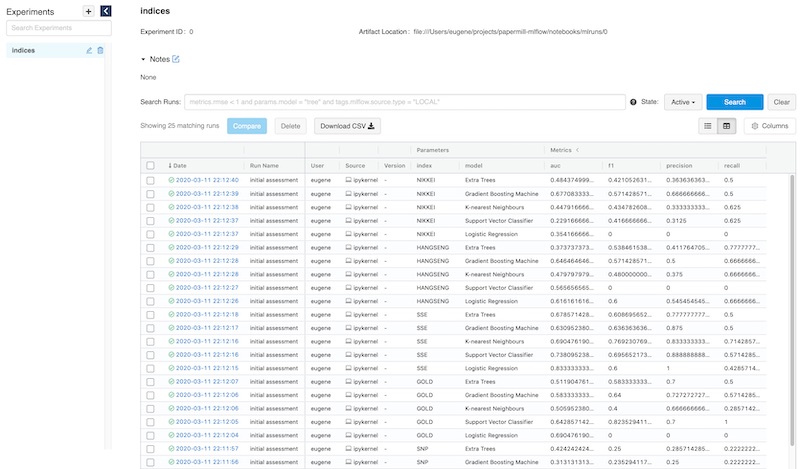The height and width of the screenshot is (469, 800).
Task: Click the pencil icon to rename indices
Action: point(89,50)
